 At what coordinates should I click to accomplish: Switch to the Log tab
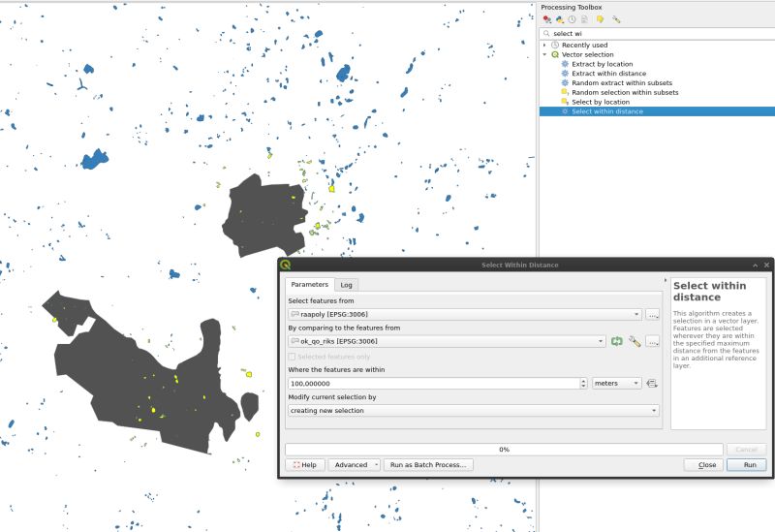click(346, 285)
